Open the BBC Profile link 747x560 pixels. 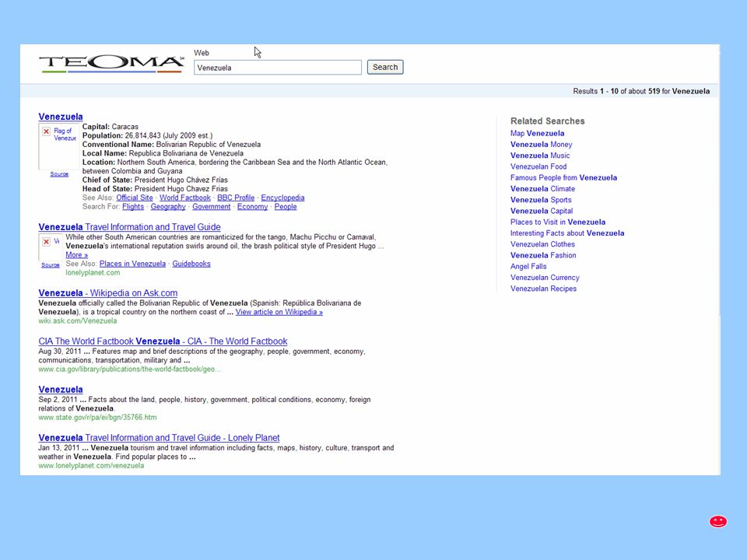click(x=236, y=198)
